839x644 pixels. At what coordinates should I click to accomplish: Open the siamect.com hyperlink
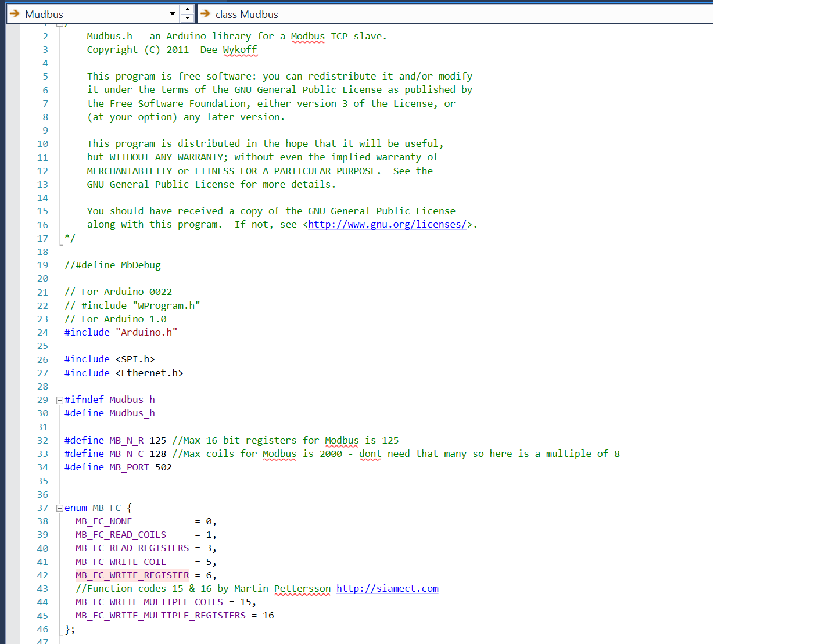coord(387,588)
